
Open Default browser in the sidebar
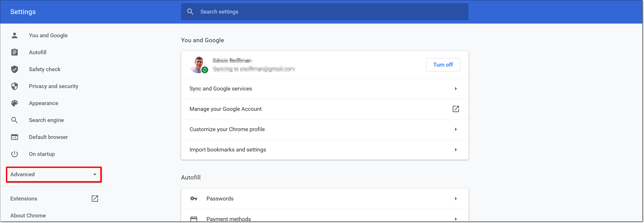[48, 137]
